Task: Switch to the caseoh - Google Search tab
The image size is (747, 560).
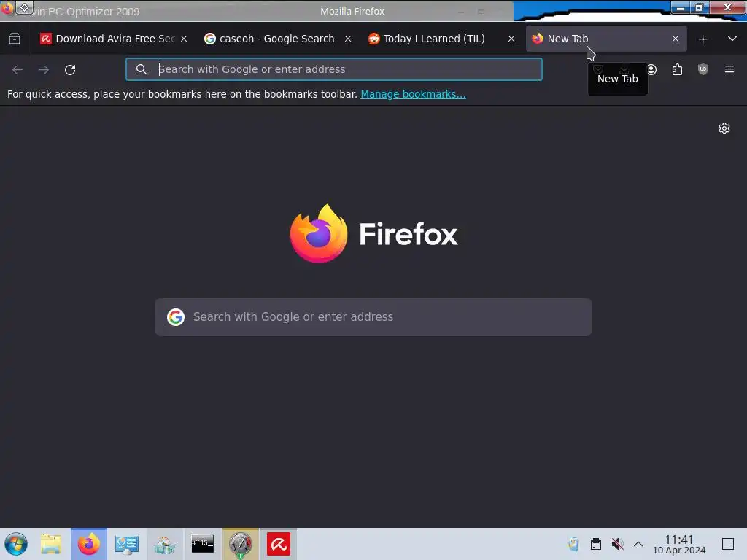Action: 276,39
